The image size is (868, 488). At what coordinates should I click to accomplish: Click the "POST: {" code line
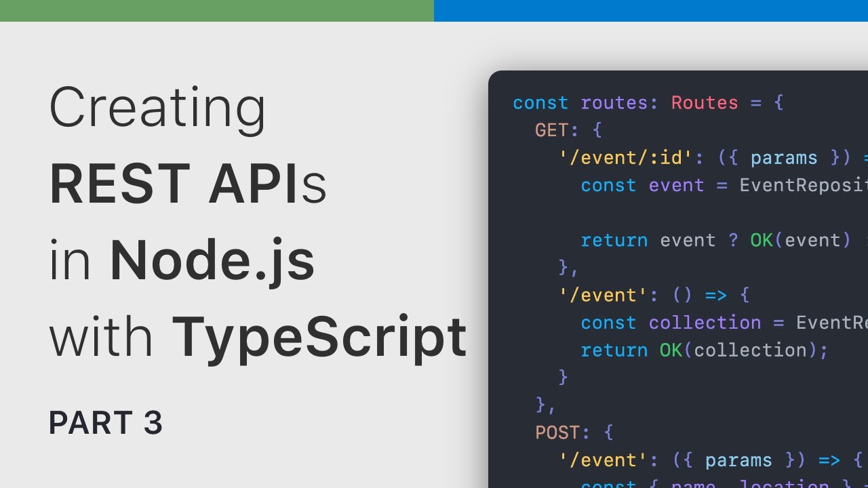pos(574,432)
